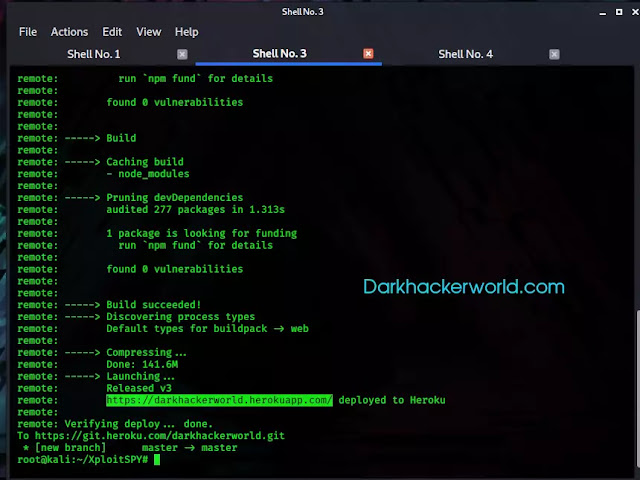640x480 pixels.
Task: Maximize the terminal window
Action: point(619,12)
